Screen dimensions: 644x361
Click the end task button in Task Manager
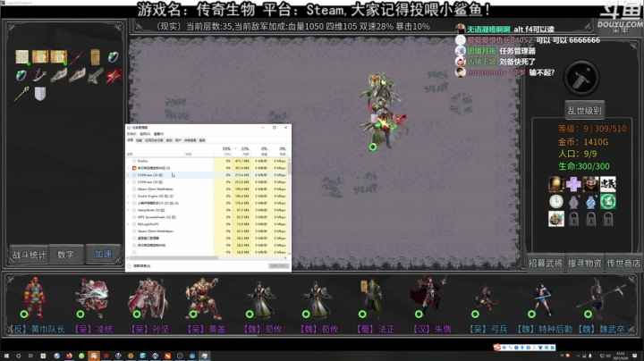pyautogui.click(x=279, y=265)
